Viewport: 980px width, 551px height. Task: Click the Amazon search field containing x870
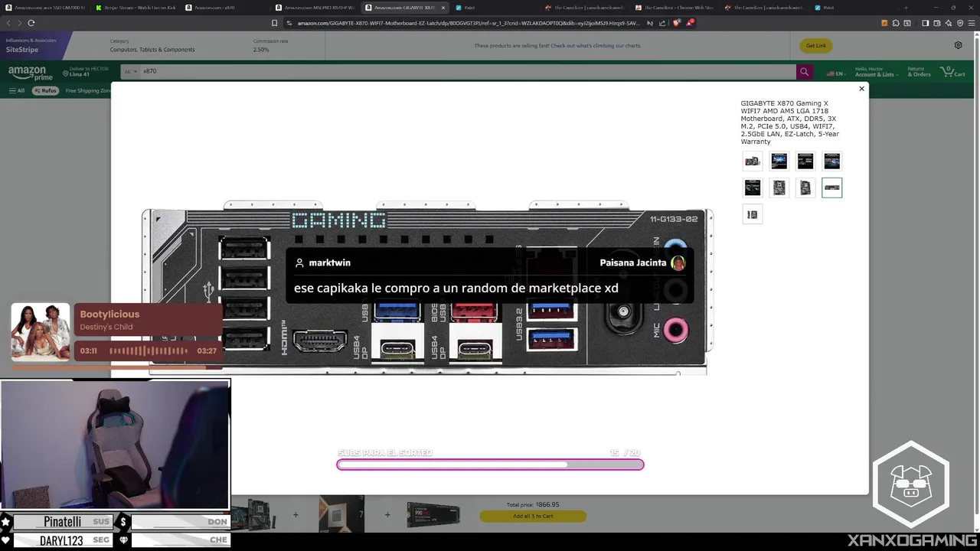click(x=467, y=71)
